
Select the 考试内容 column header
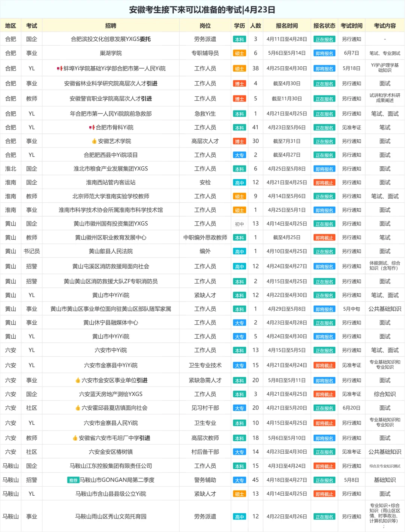tap(384, 25)
